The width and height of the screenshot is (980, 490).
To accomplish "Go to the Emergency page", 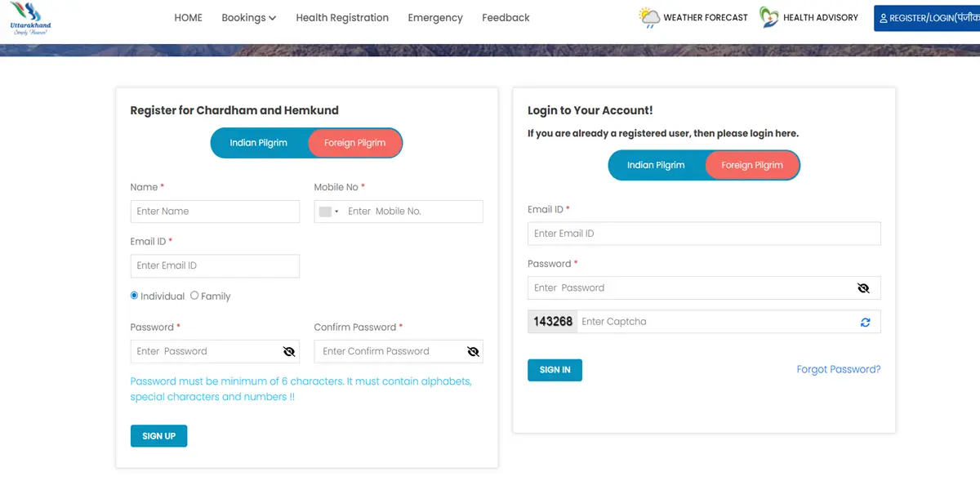I will [435, 18].
